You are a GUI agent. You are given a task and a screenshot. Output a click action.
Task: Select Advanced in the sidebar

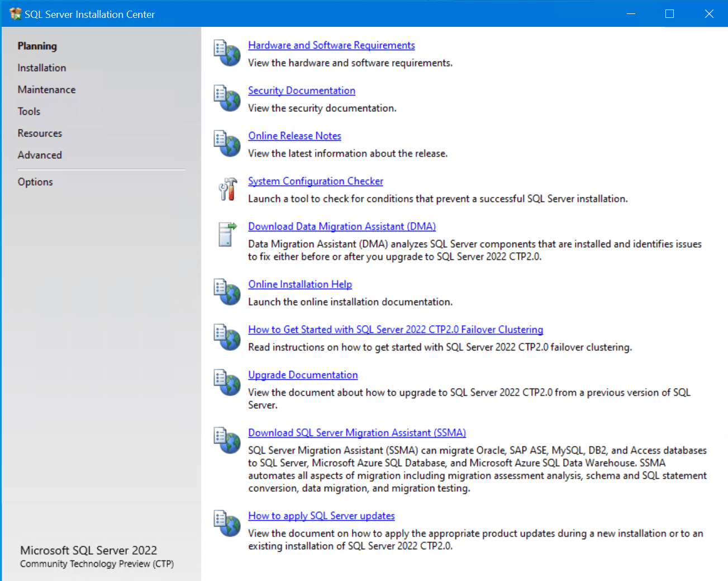[39, 155]
